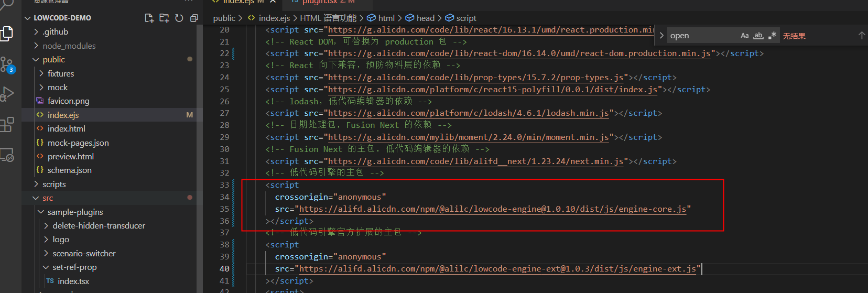
Task: Click the engine-ext.js URL on line 40
Action: 497,269
